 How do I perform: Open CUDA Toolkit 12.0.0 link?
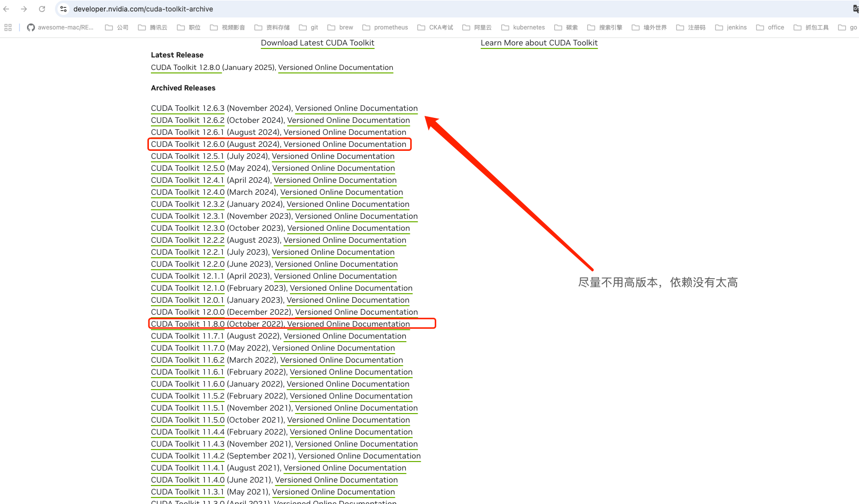(x=188, y=312)
